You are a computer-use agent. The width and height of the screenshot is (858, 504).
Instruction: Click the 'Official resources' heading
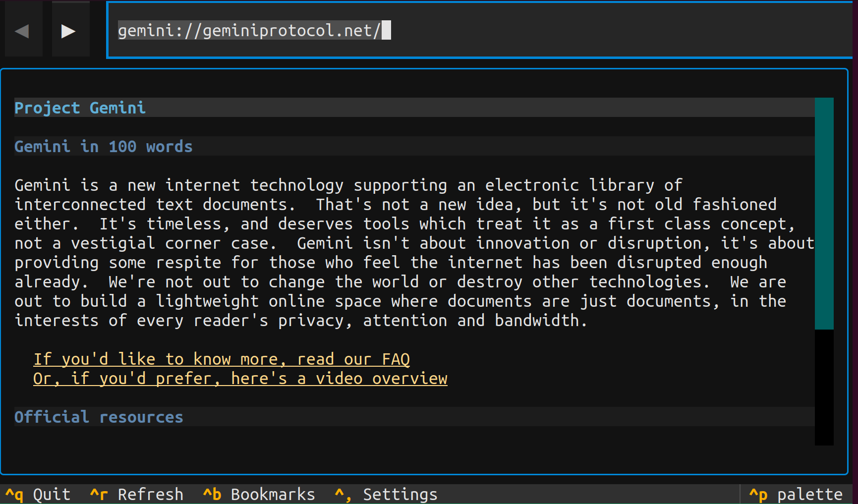click(x=99, y=417)
